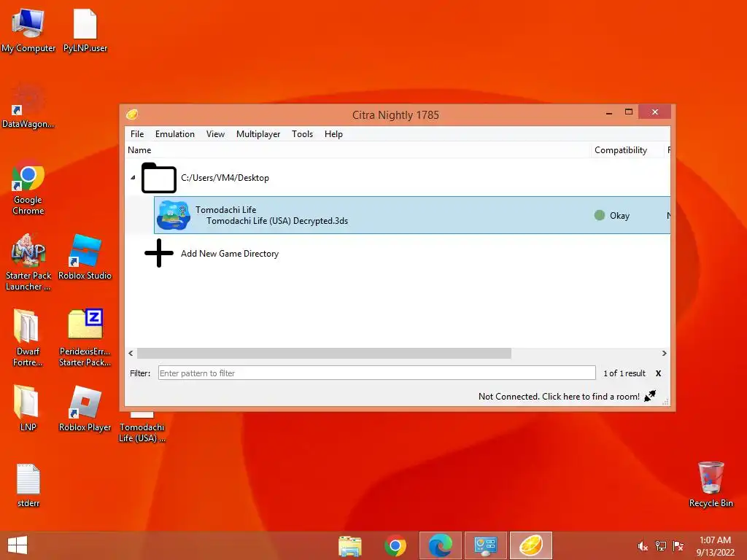Open the Multiplayer menu

[x=258, y=134]
